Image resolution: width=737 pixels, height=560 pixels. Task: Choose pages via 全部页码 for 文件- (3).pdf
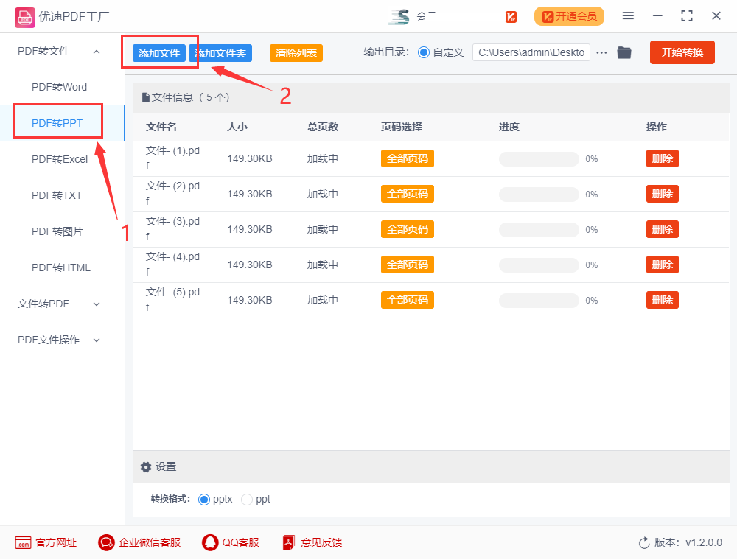pos(407,229)
